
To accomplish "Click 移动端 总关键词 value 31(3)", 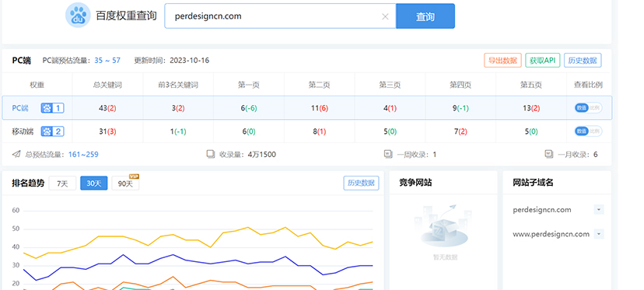I will click(x=107, y=132).
